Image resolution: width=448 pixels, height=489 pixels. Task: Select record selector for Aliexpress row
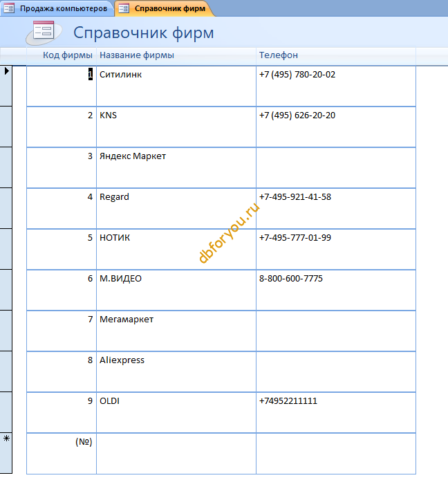(x=6, y=371)
